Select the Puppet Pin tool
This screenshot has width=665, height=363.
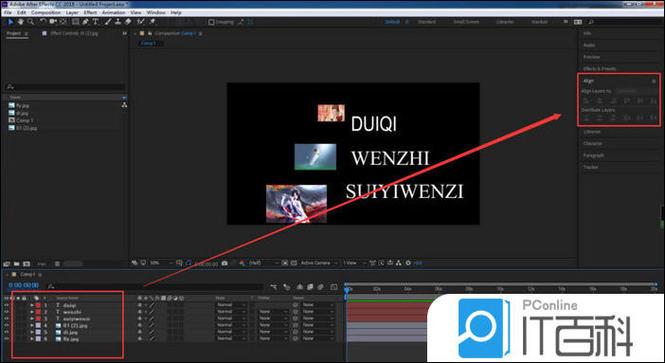[x=153, y=22]
